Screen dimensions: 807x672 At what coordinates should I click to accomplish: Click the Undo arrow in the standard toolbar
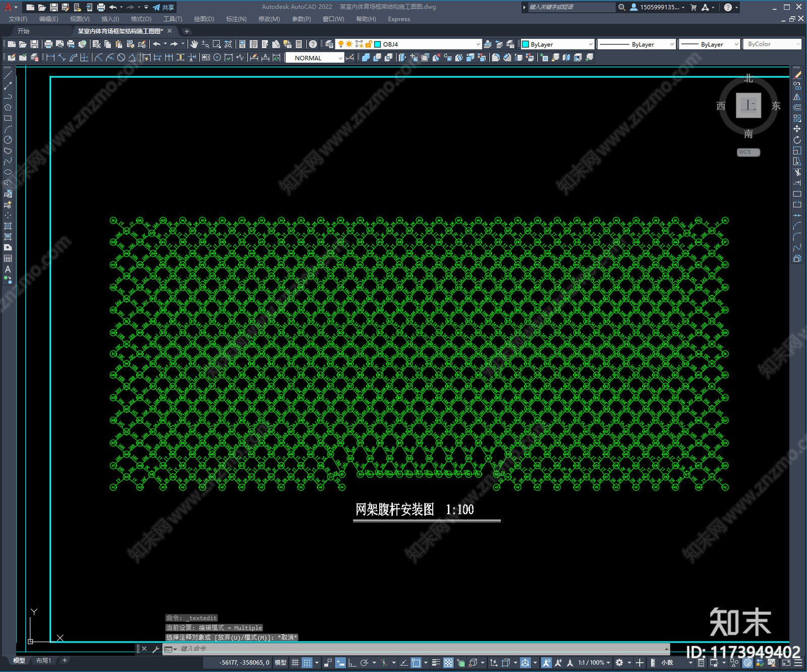157,44
